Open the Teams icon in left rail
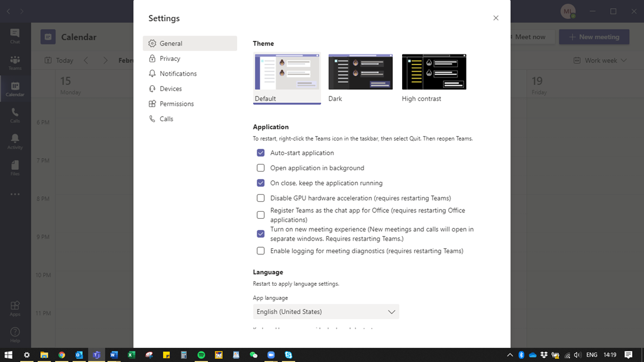This screenshot has width=644, height=362. [15, 62]
